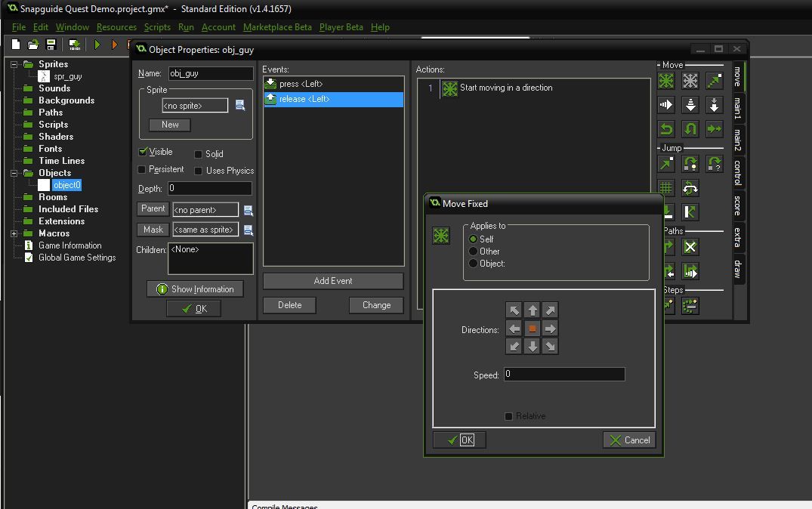
Task: Select the Jump to Start icon
Action: [x=690, y=164]
